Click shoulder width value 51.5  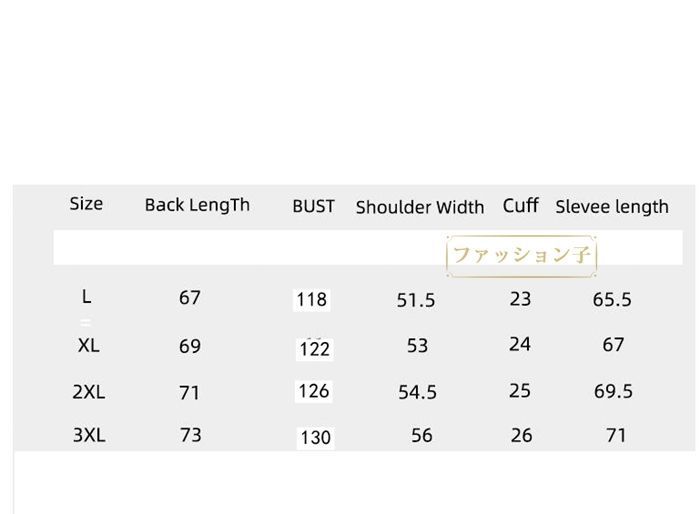(x=416, y=300)
